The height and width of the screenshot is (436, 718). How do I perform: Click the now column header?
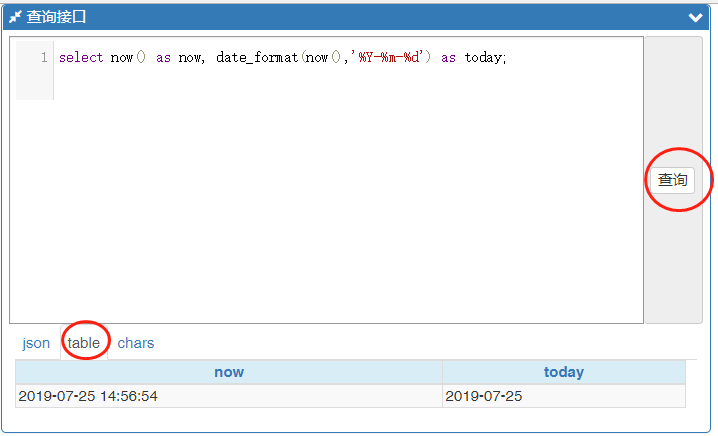click(x=229, y=372)
